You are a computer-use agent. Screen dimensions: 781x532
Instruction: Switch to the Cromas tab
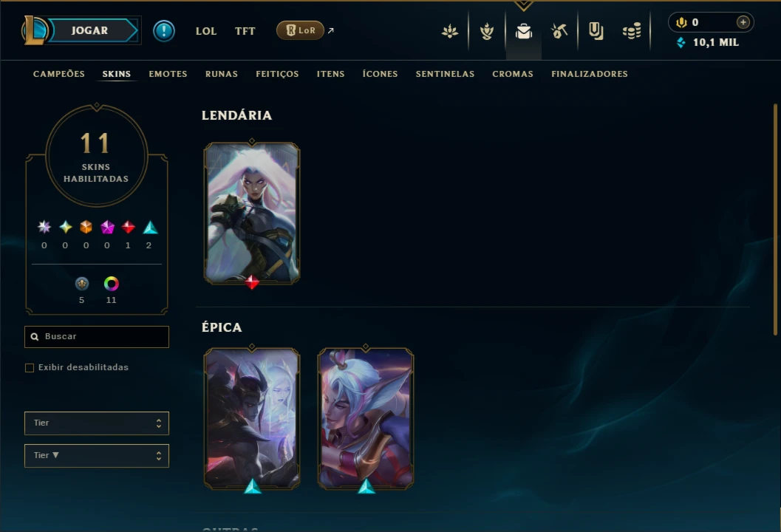513,74
